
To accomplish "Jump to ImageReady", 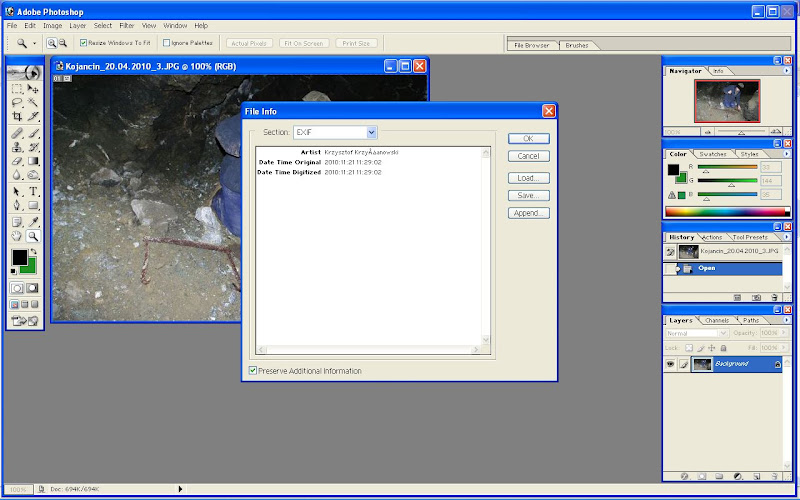I will [x=25, y=321].
